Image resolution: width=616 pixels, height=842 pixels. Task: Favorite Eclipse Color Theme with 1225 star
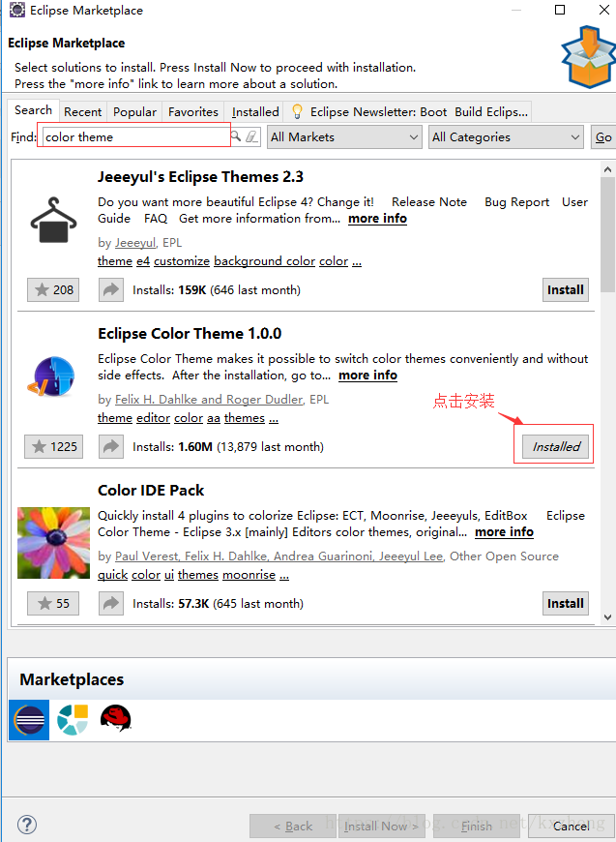[x=53, y=447]
